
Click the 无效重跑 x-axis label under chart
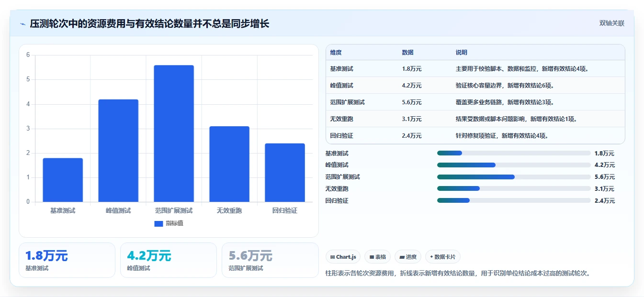(229, 210)
